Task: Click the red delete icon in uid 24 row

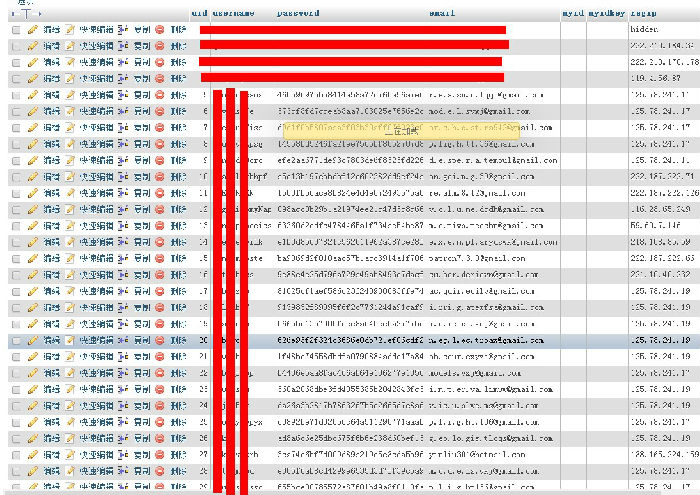Action: pos(159,404)
